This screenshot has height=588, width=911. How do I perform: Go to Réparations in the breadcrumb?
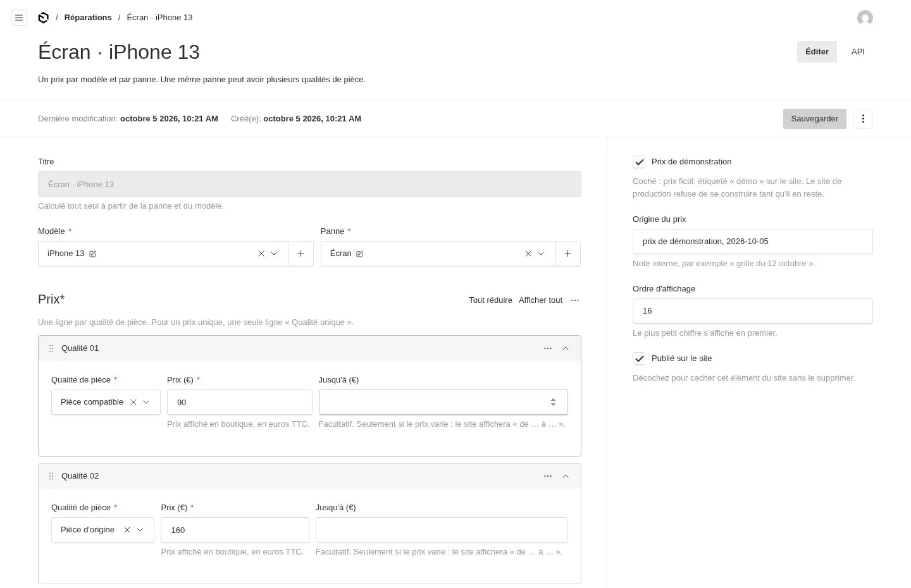click(88, 18)
